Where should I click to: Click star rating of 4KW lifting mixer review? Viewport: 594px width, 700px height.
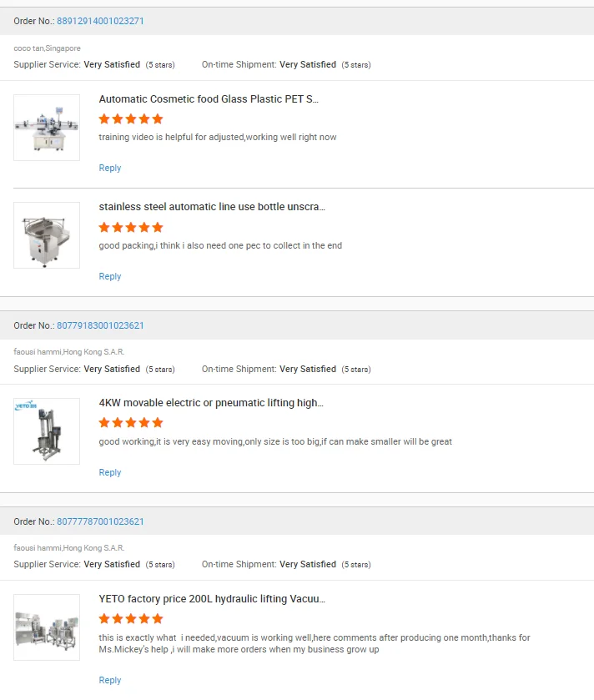[x=131, y=423]
